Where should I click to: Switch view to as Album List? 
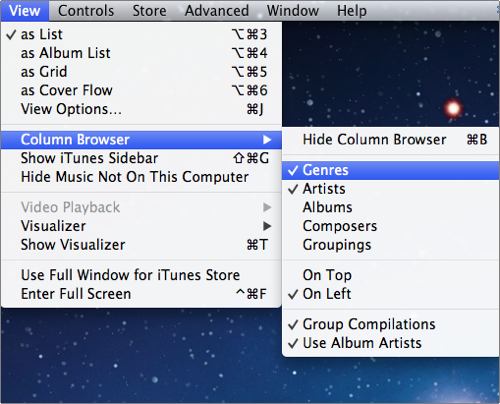click(x=141, y=53)
